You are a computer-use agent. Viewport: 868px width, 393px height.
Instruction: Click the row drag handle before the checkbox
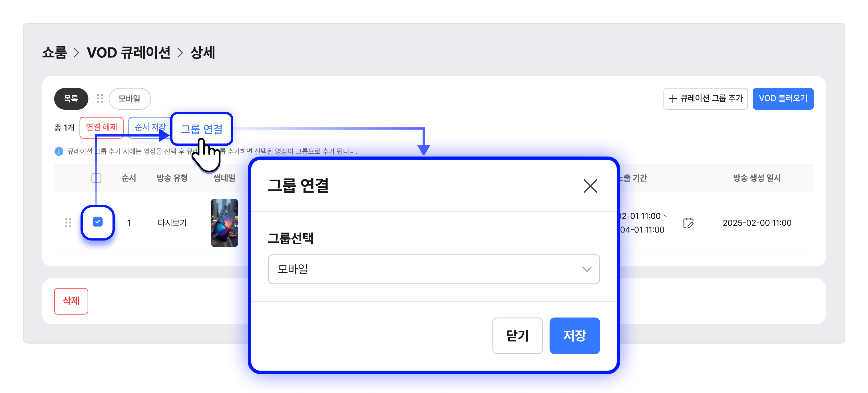pyautogui.click(x=68, y=222)
